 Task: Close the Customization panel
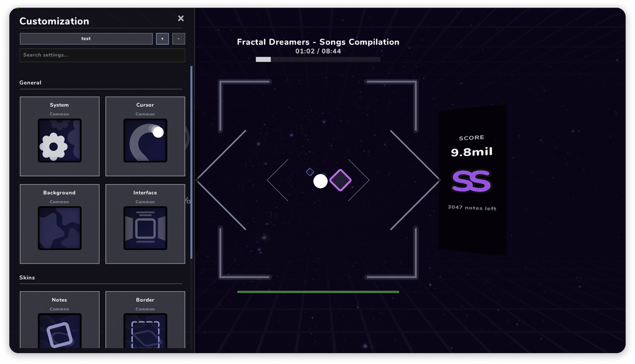point(181,18)
